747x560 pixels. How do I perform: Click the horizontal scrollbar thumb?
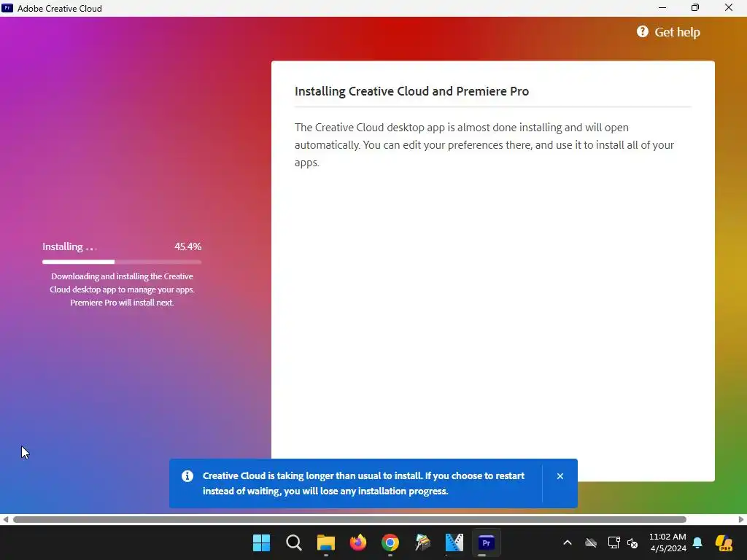[349, 519]
